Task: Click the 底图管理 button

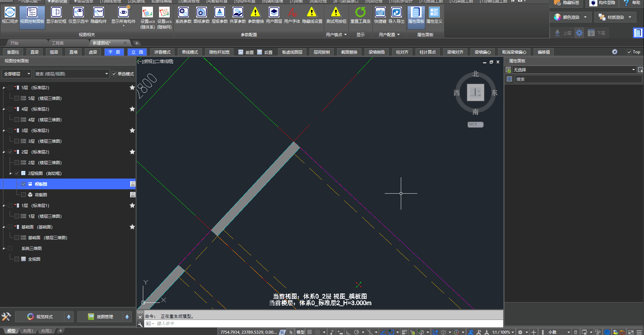Action: pyautogui.click(x=101, y=317)
